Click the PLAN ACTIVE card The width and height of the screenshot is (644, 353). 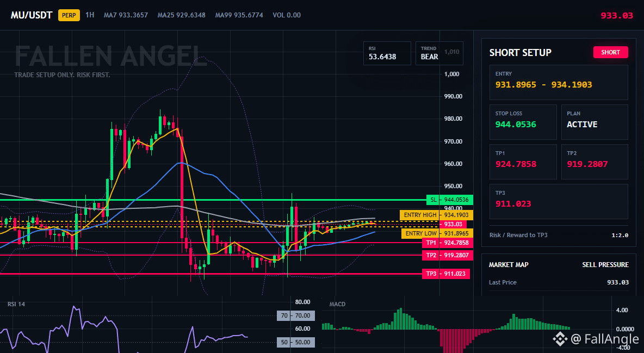pos(595,122)
